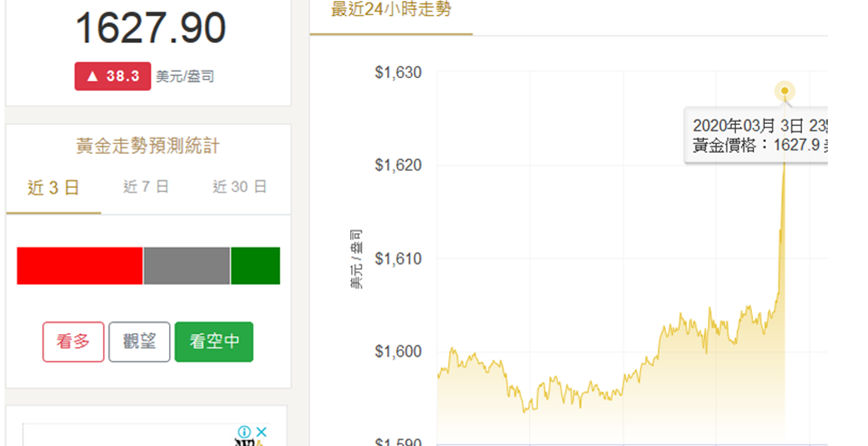Click the 黃金走勢預測統計 heading
Image resolution: width=868 pixels, height=446 pixels.
148,147
